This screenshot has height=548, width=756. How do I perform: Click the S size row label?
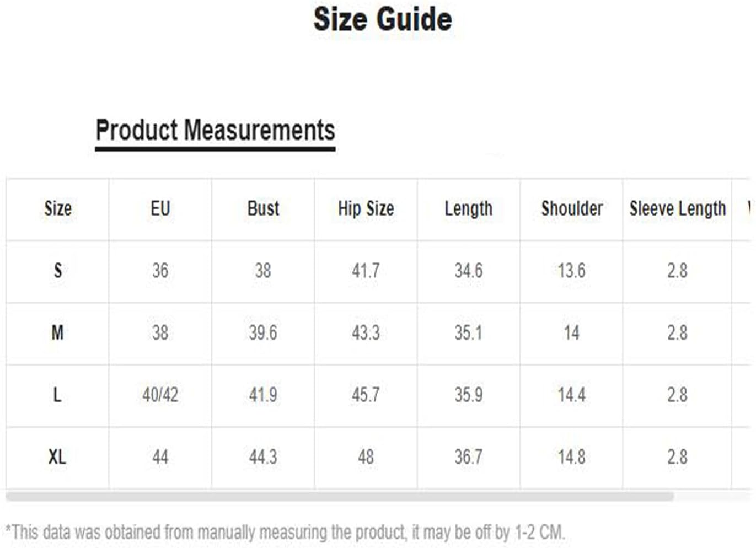pyautogui.click(x=58, y=271)
